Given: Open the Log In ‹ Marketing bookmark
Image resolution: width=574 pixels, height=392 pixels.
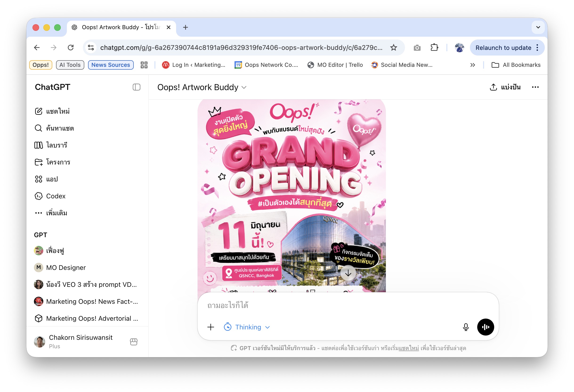Looking at the screenshot, I should tap(193, 65).
